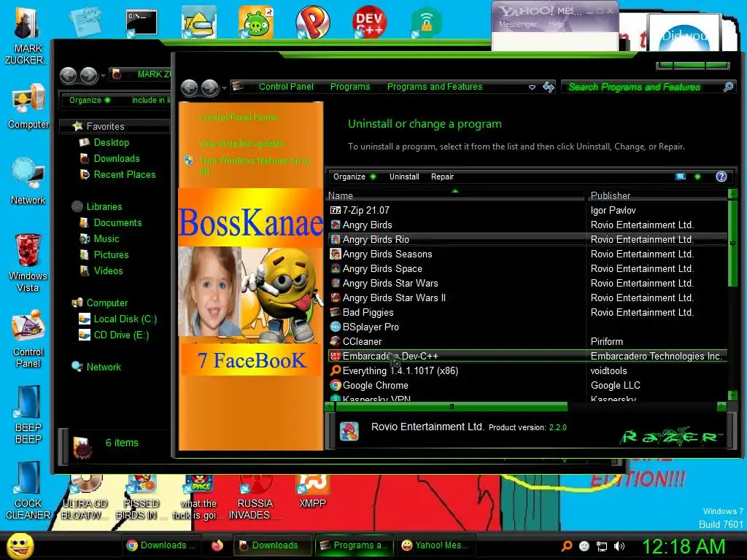The image size is (747, 560).
Task: Click Control Panel in the breadcrumb
Action: point(286,87)
